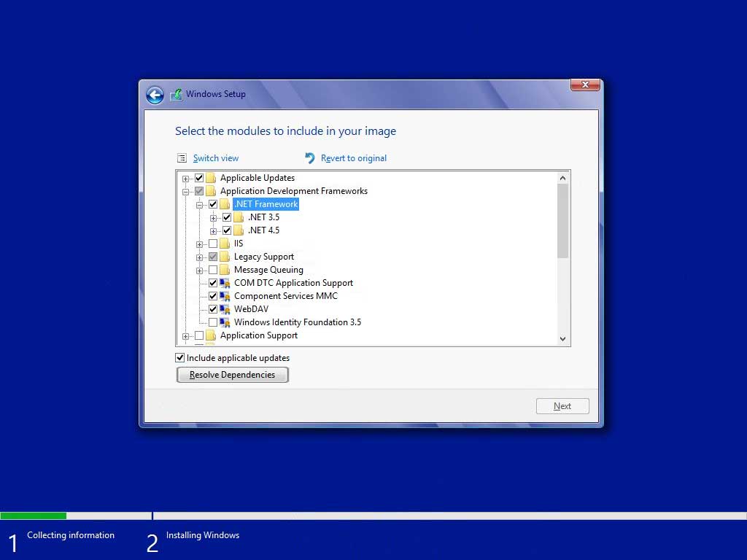Click the Revert to original link
Viewport: 747px width, 560px height.
(x=354, y=158)
